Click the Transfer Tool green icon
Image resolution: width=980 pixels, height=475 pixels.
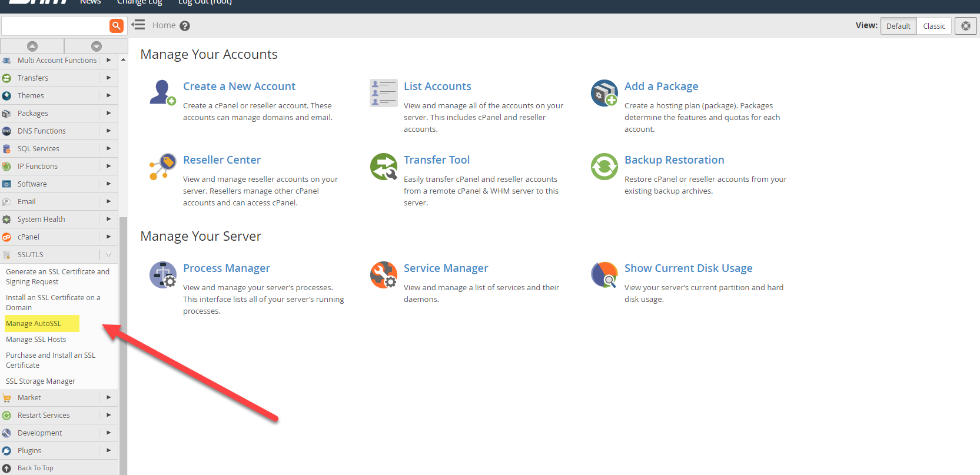tap(384, 167)
